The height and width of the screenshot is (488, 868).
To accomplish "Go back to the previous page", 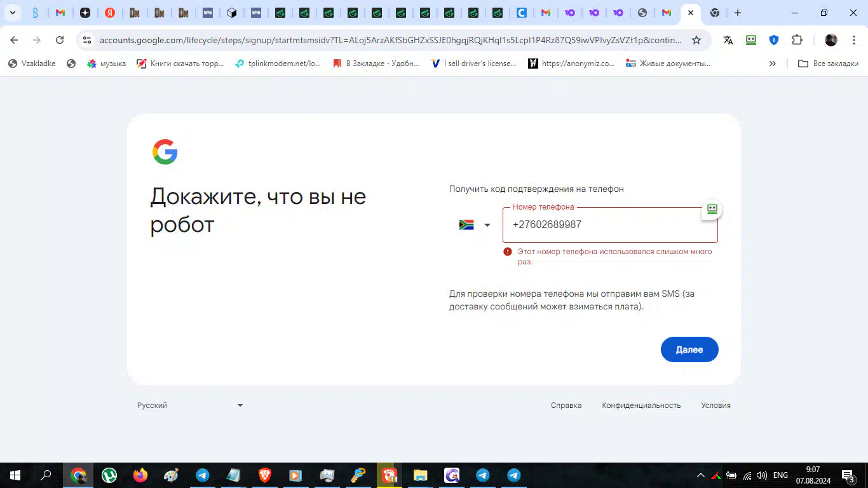I will click(14, 40).
